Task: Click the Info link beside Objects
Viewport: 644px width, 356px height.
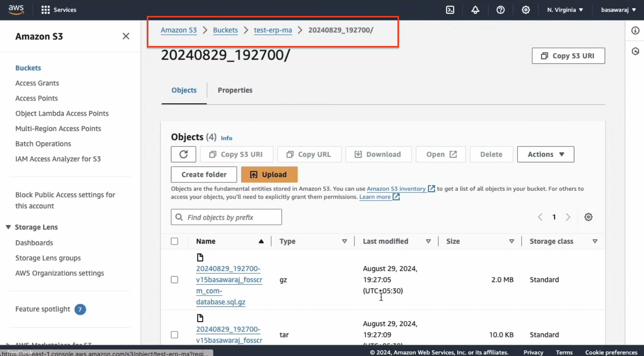Action: tap(226, 138)
